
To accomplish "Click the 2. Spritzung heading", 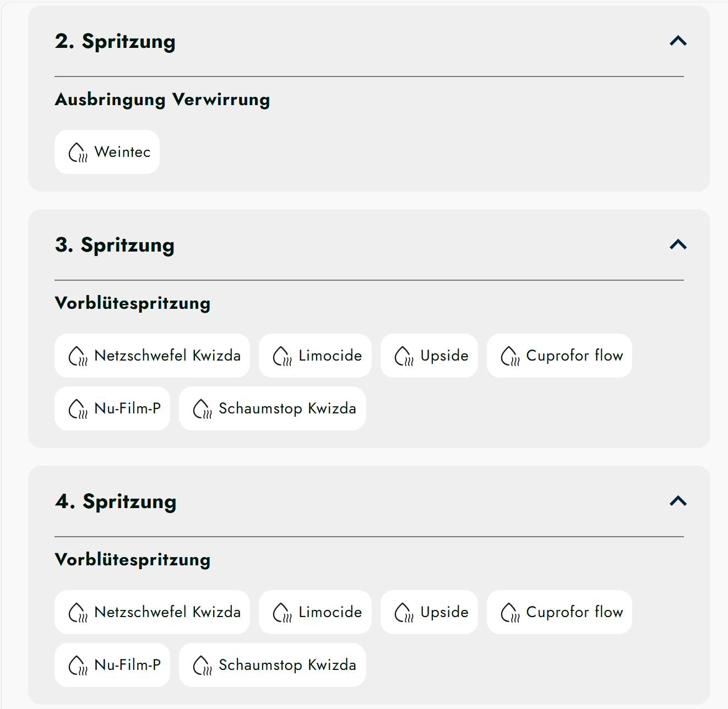I will (x=115, y=41).
